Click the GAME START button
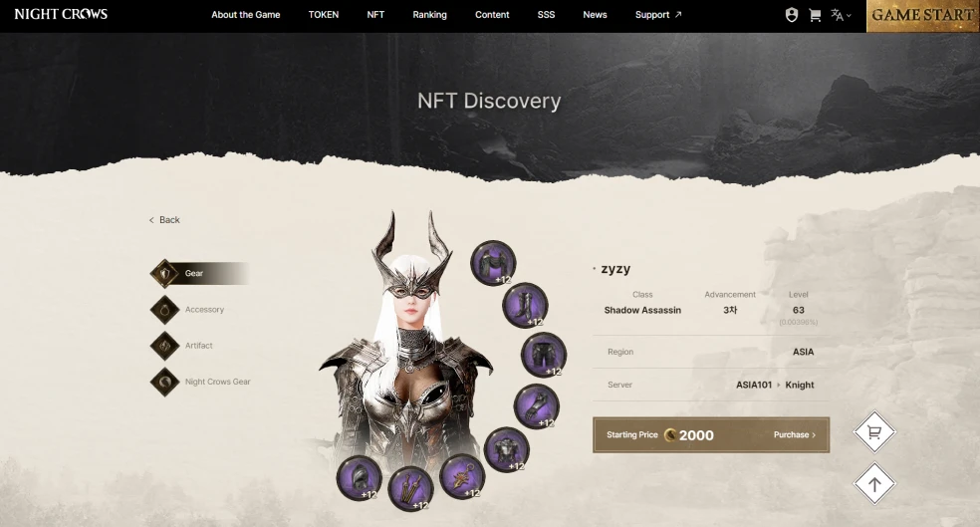Screen dimensions: 980x527 [923, 16]
